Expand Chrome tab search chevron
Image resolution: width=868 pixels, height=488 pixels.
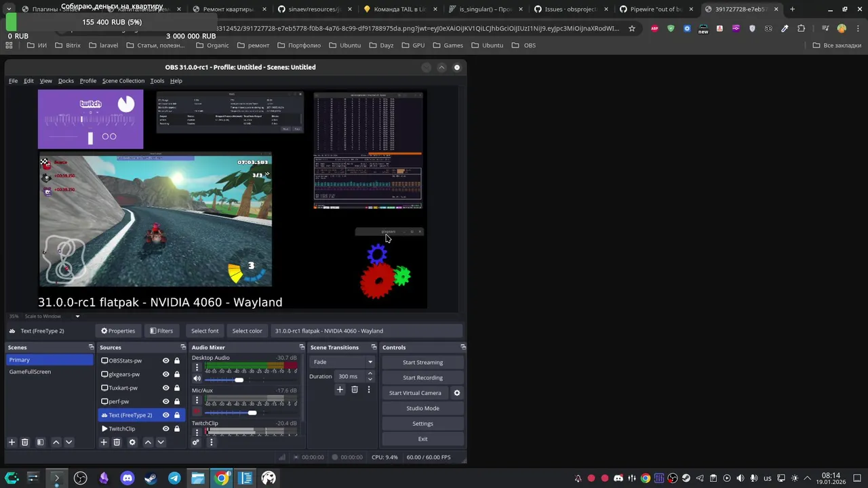[x=9, y=9]
